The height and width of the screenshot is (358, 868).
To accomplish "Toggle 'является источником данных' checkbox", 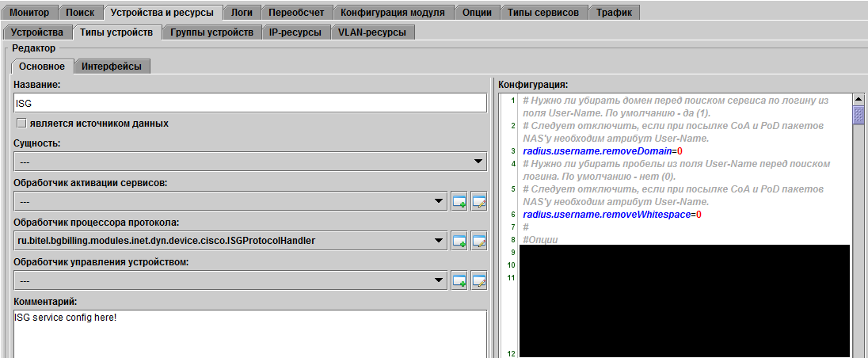I will pos(21,124).
